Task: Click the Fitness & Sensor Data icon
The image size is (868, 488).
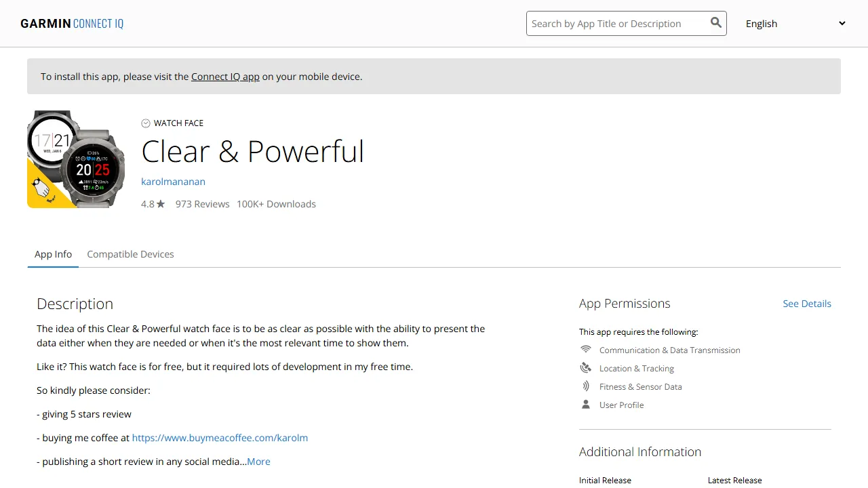Action: pos(586,386)
